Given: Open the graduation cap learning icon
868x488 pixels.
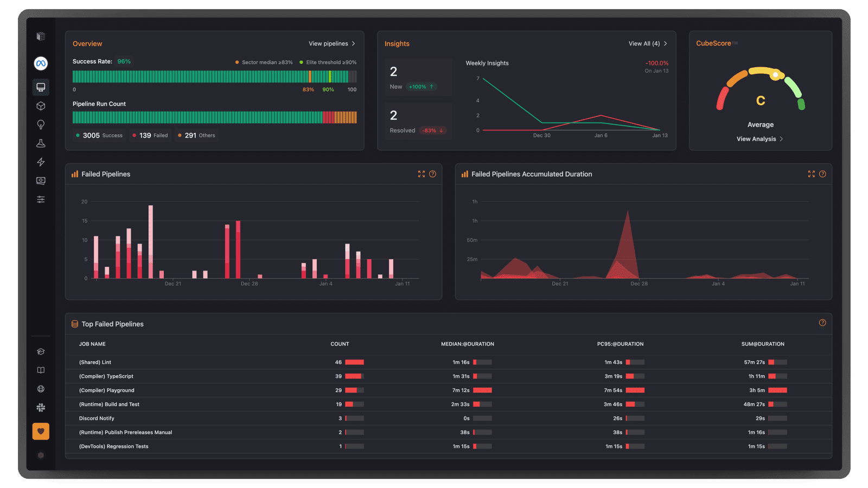Looking at the screenshot, I should coord(41,351).
